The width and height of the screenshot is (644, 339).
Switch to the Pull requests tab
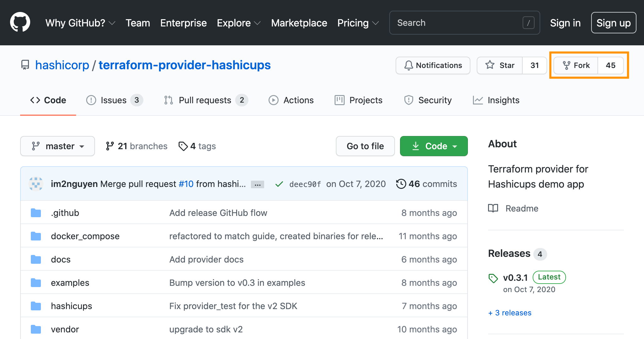[x=204, y=100]
